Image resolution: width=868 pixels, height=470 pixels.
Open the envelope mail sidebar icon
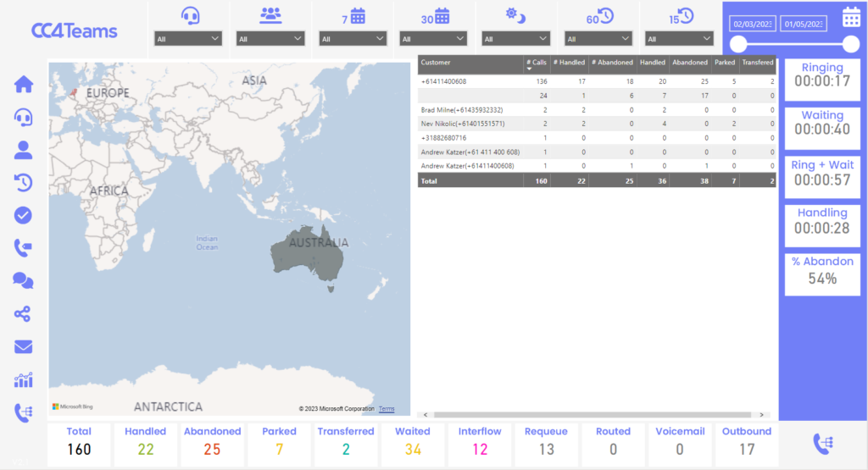(24, 346)
